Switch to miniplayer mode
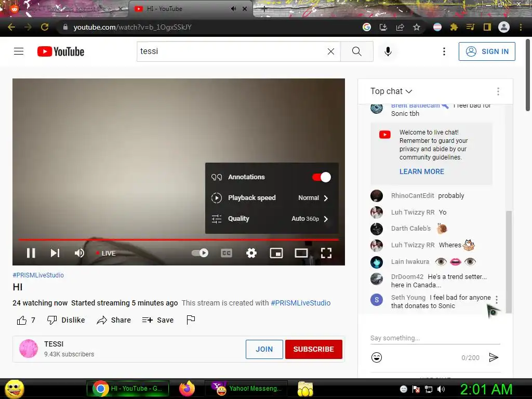 tap(276, 253)
